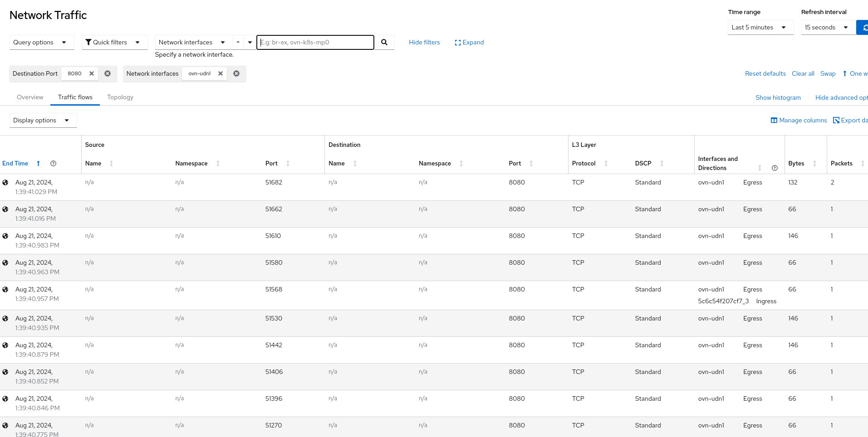Click the End Time help icon
The height and width of the screenshot is (437, 868).
point(54,164)
